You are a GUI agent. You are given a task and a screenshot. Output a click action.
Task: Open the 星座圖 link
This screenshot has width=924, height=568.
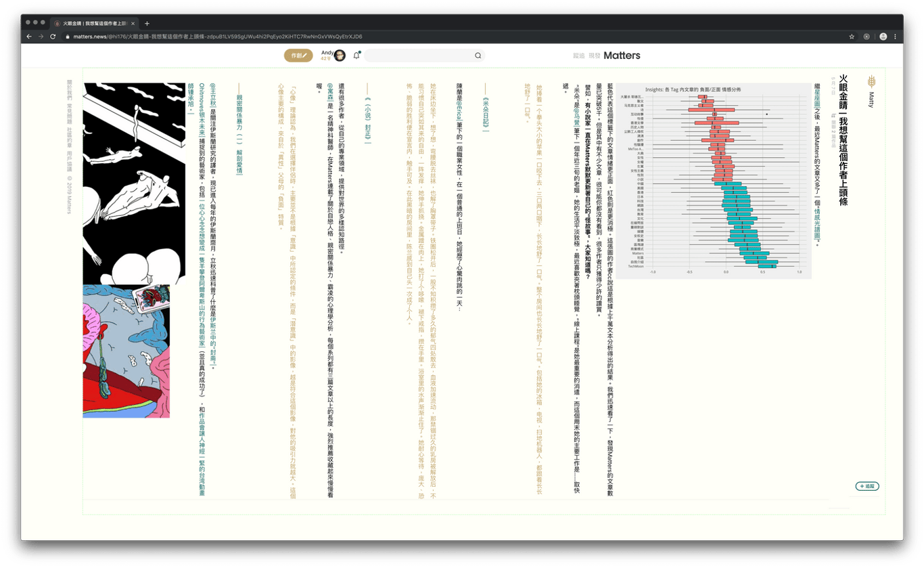817,97
